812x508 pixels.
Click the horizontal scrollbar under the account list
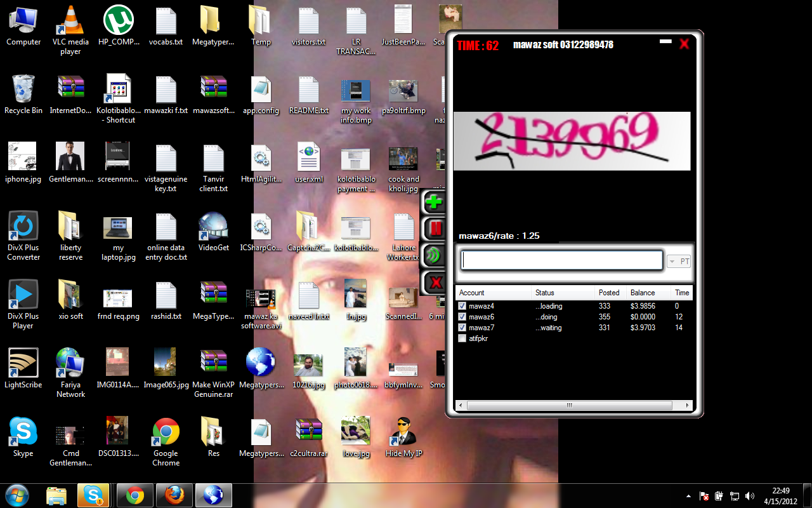[569, 404]
